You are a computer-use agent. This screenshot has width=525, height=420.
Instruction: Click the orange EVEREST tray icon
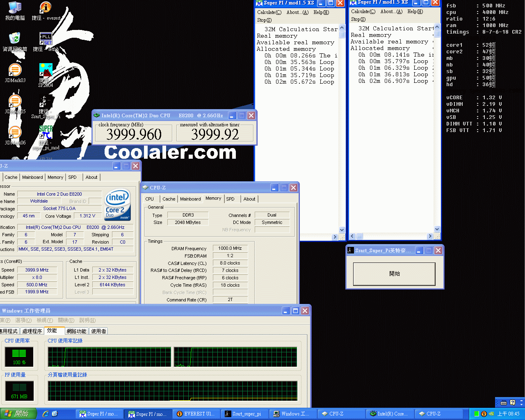[x=484, y=414]
